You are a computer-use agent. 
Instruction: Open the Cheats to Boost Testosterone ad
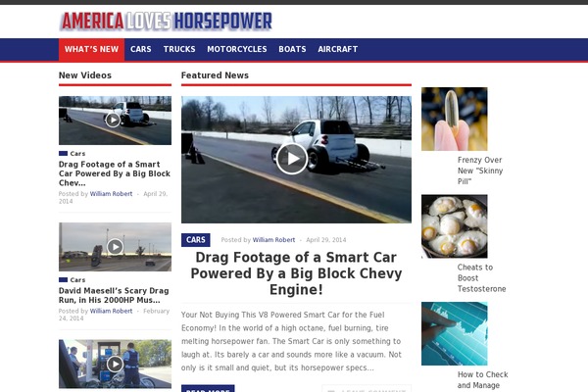pyautogui.click(x=481, y=278)
